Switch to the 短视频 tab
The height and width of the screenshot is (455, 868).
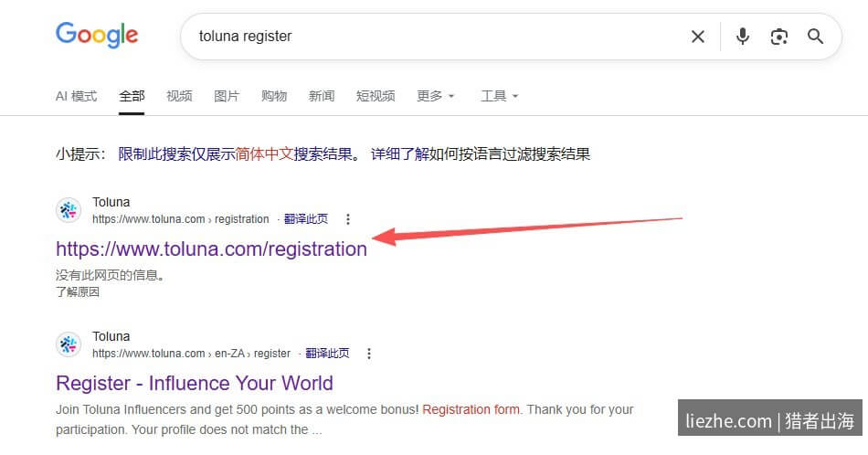(376, 96)
